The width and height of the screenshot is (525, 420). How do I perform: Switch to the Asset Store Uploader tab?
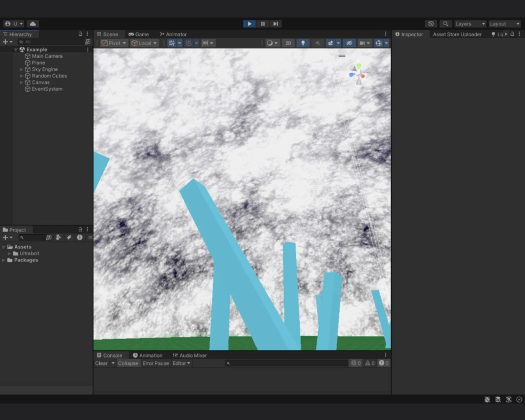(x=457, y=34)
